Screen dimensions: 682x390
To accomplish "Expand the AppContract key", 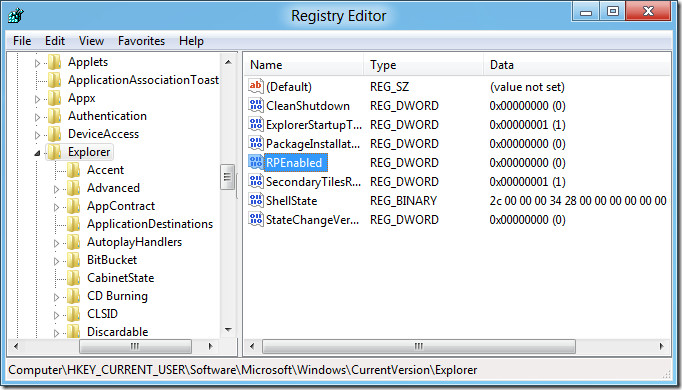I will [57, 207].
